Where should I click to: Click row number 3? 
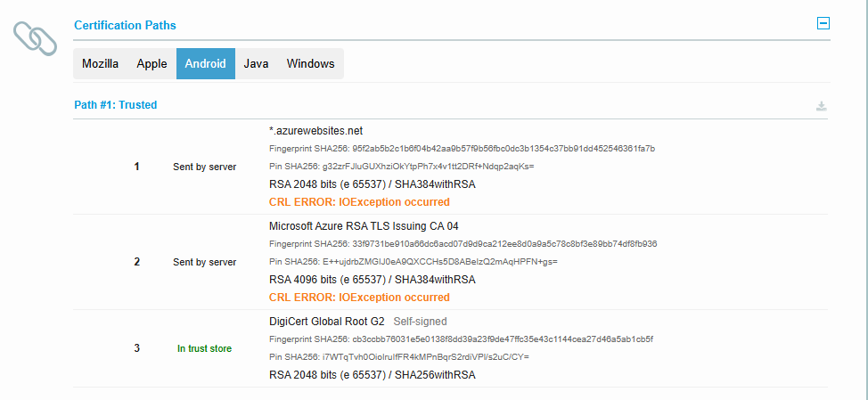point(136,348)
